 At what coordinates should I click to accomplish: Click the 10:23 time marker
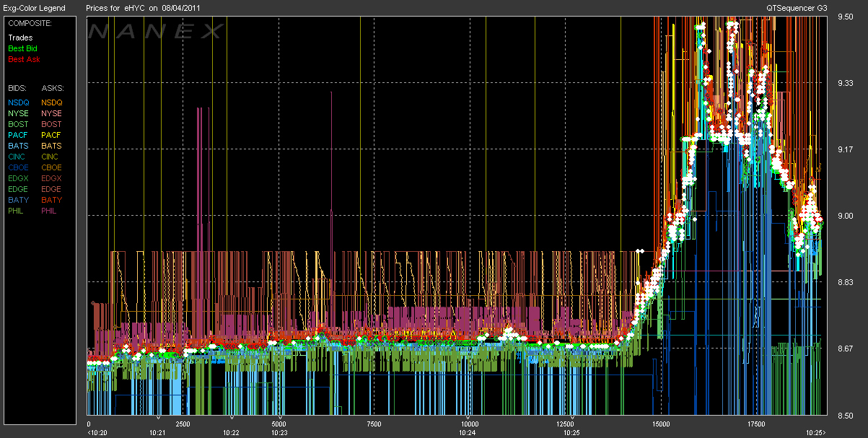[x=279, y=433]
